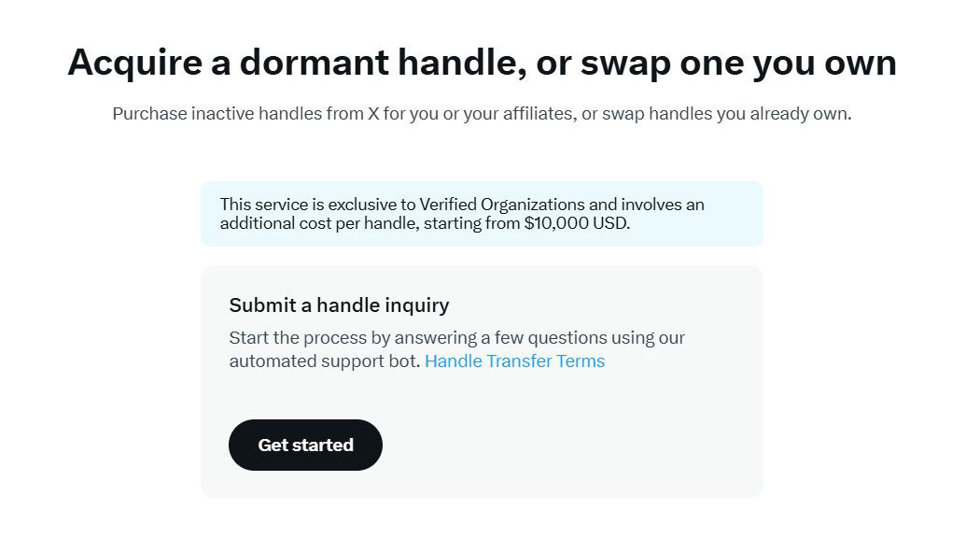The image size is (980, 552).
Task: Click 'Start the process by answering' sentence
Action: click(x=353, y=337)
